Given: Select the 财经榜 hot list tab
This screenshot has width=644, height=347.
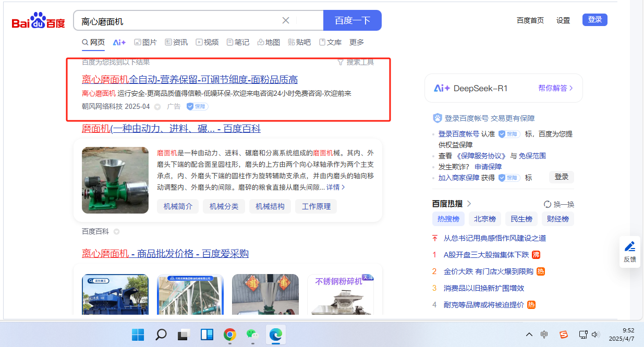Looking at the screenshot, I should (557, 219).
